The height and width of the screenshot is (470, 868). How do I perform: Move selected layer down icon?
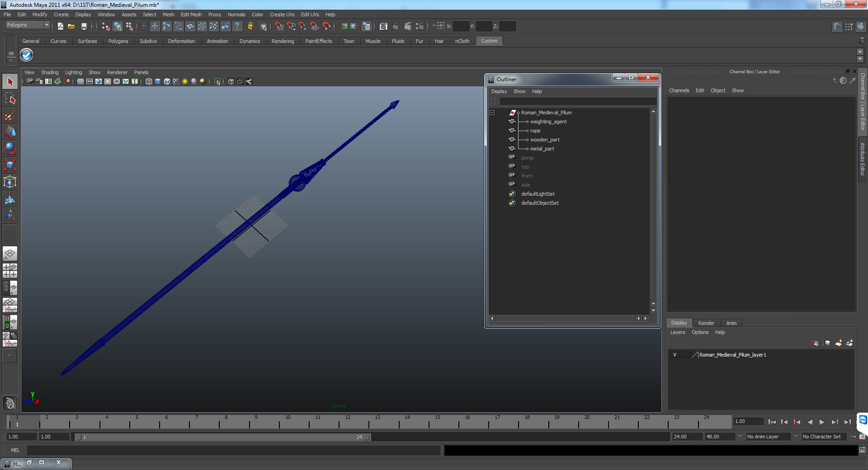[827, 343]
